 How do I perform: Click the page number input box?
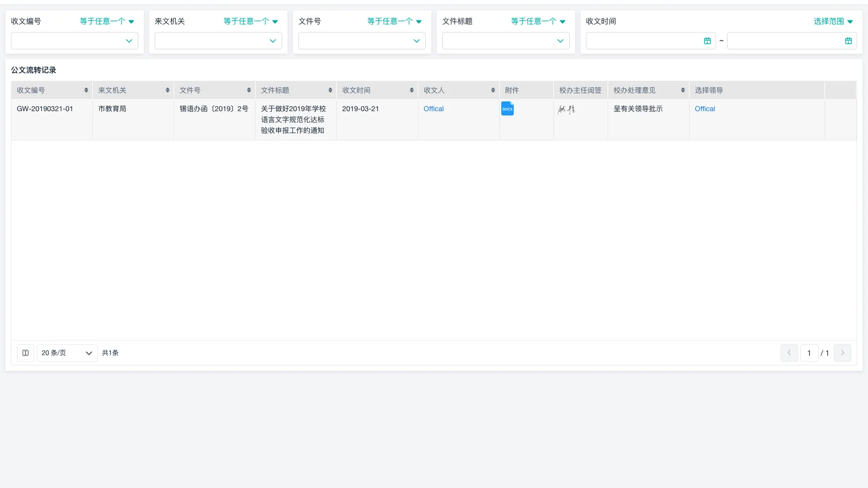click(x=809, y=353)
